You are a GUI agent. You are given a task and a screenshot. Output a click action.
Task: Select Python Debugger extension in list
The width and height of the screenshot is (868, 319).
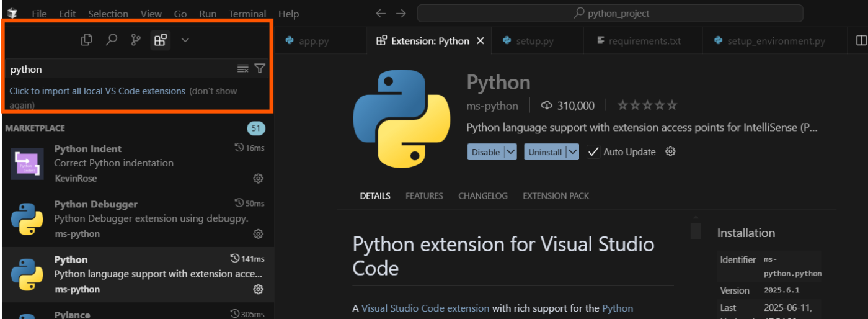(x=138, y=220)
